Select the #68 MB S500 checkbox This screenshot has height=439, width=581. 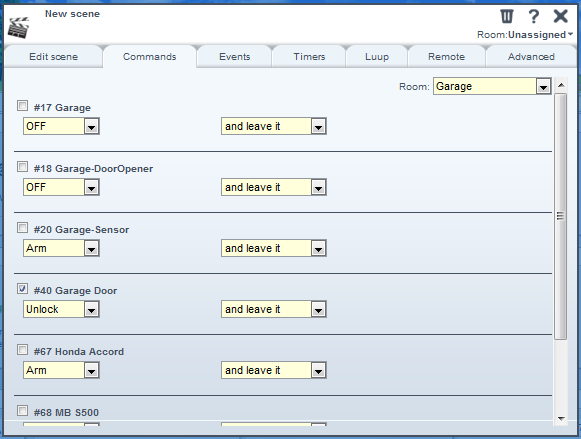22,410
